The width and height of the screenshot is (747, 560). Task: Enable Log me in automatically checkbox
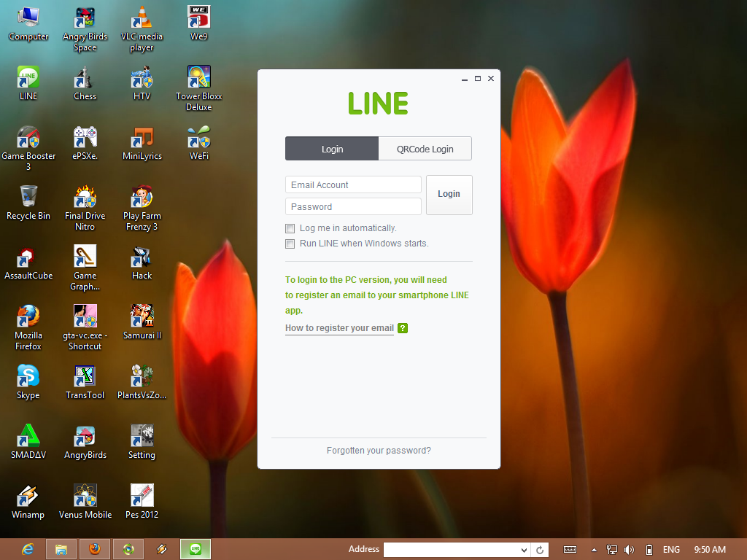[290, 228]
